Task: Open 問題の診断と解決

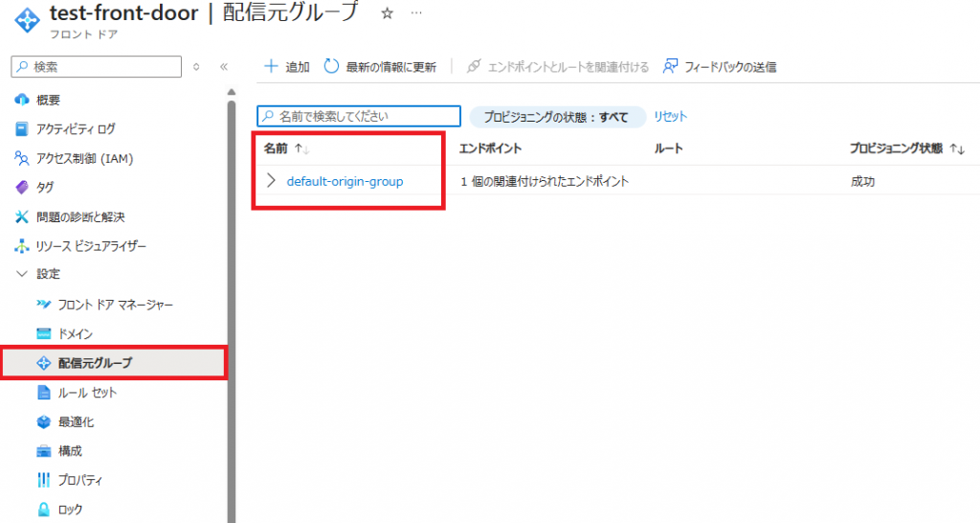Action: [x=80, y=216]
